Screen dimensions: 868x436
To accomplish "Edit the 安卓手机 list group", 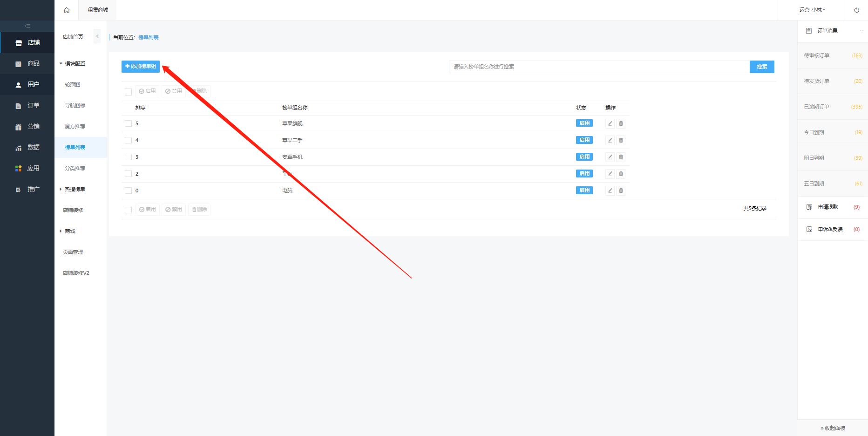I will coord(610,157).
